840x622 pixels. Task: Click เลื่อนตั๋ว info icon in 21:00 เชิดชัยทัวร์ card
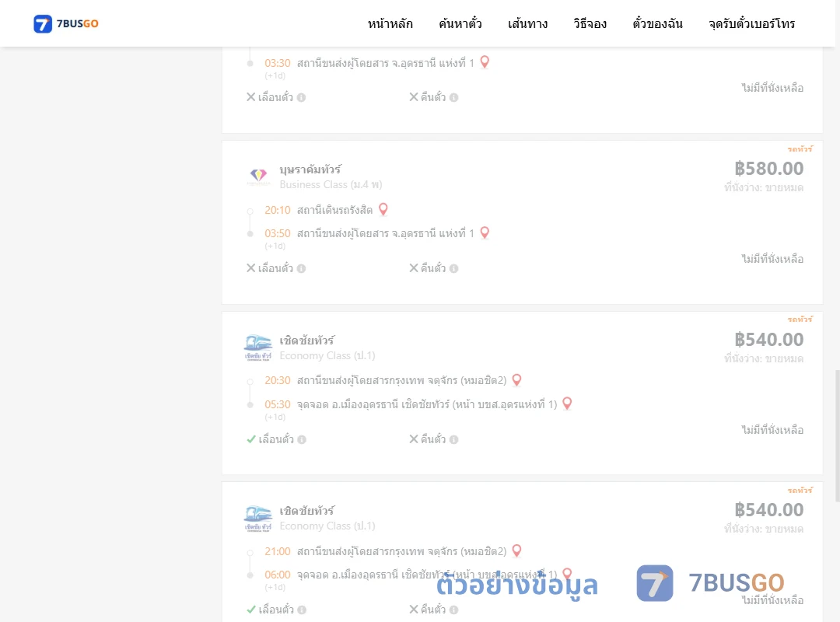pos(302,610)
